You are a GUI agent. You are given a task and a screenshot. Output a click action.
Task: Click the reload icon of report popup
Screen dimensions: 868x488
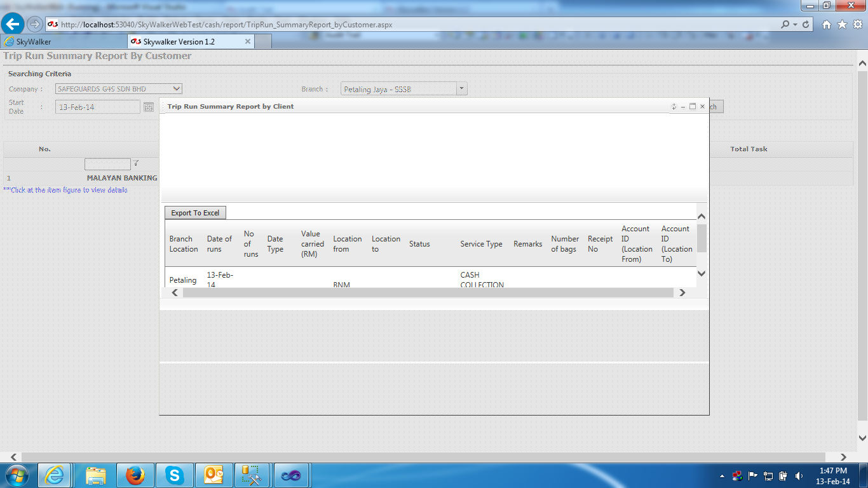[x=674, y=107]
